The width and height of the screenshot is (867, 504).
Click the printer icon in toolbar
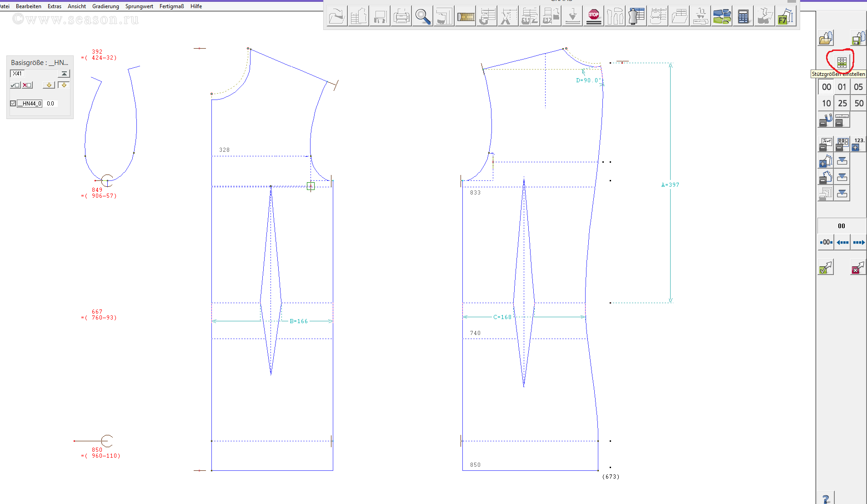pos(401,17)
